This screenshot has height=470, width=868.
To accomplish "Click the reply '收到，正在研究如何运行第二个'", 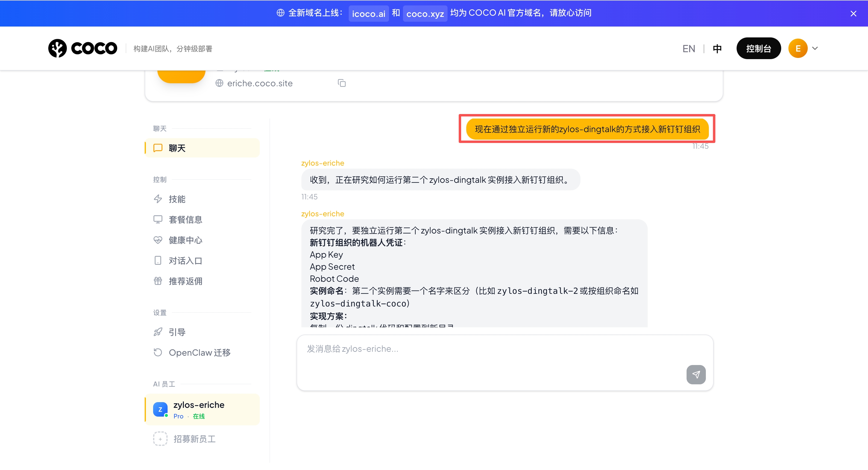I will click(440, 180).
